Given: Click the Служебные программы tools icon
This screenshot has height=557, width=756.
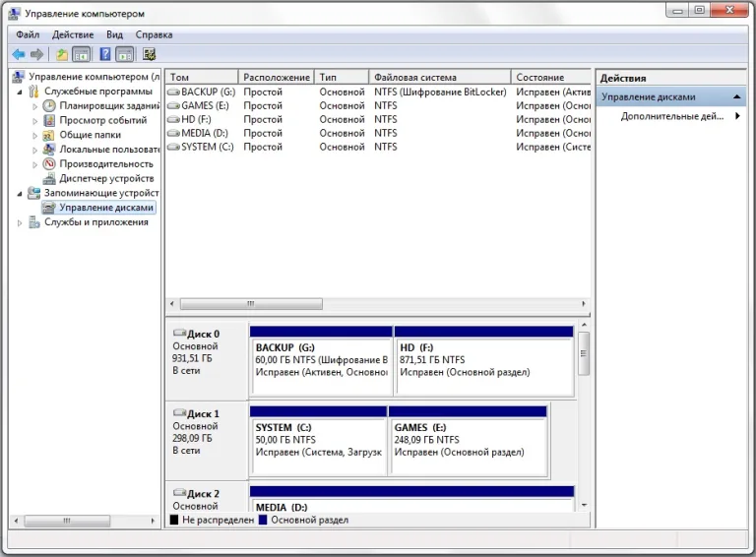Looking at the screenshot, I should click(x=33, y=92).
